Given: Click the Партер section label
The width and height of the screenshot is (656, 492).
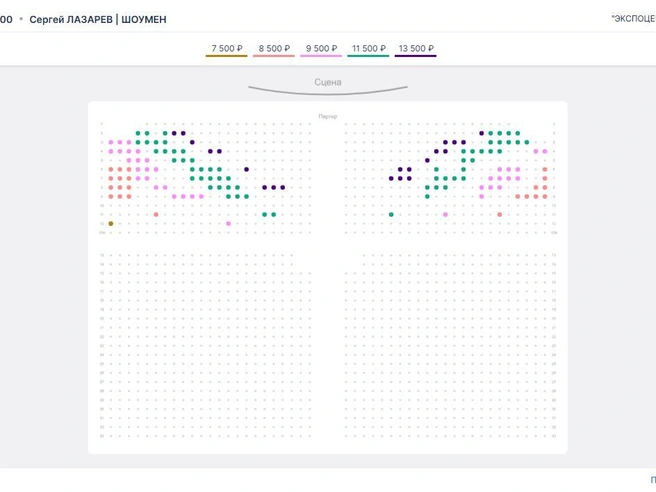Looking at the screenshot, I should [x=328, y=116].
